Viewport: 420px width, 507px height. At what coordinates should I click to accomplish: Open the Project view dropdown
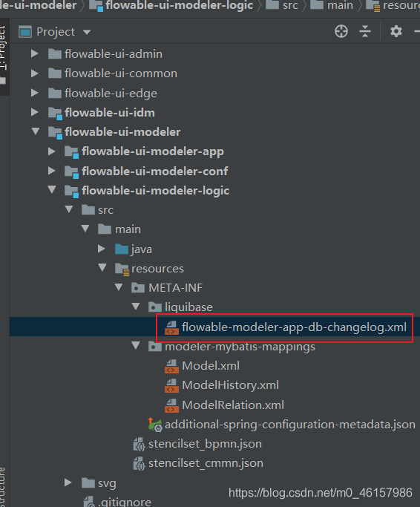coord(87,32)
